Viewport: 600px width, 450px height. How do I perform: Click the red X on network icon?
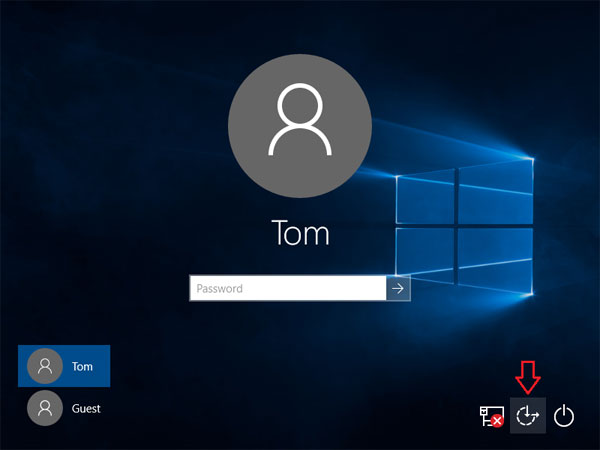(497, 422)
